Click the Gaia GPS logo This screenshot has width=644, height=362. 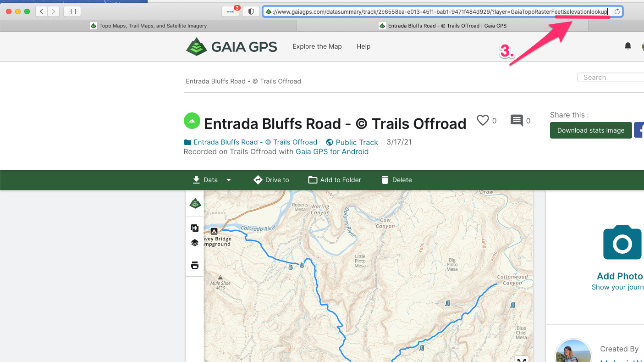point(231,46)
